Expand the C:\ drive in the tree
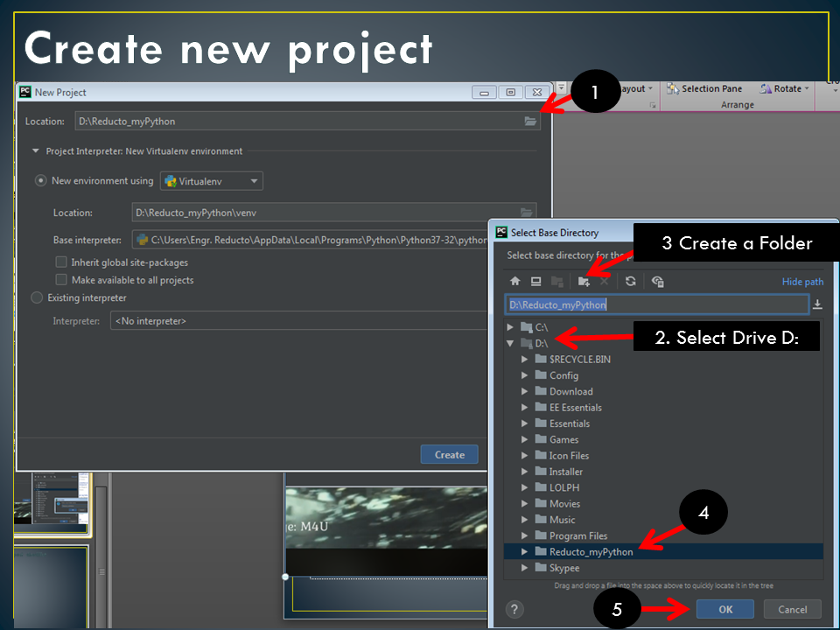Screen dimensions: 840x630 (511, 326)
